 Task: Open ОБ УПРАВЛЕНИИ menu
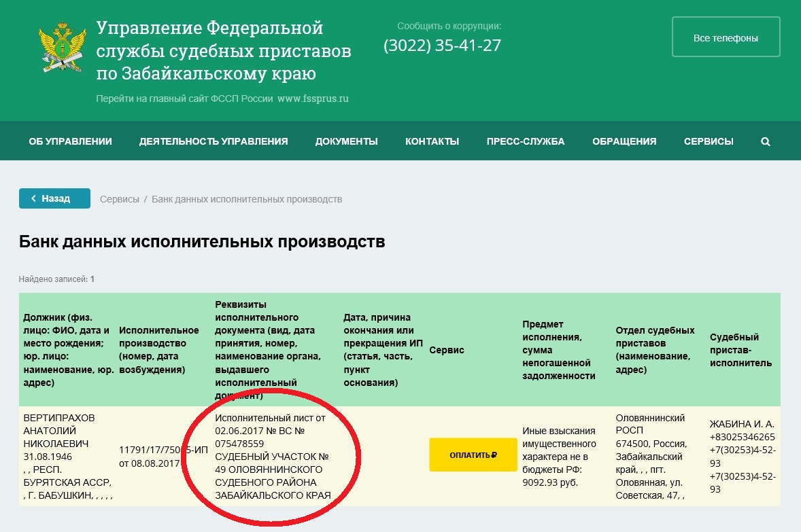71,141
